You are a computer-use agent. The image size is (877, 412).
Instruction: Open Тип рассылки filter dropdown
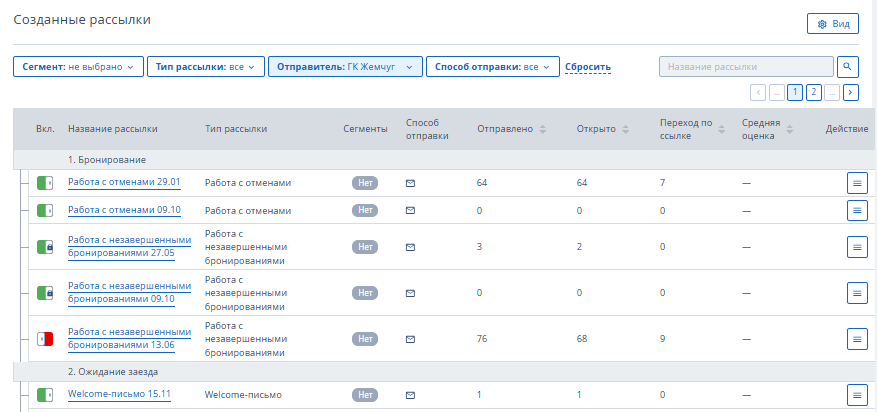pos(206,67)
